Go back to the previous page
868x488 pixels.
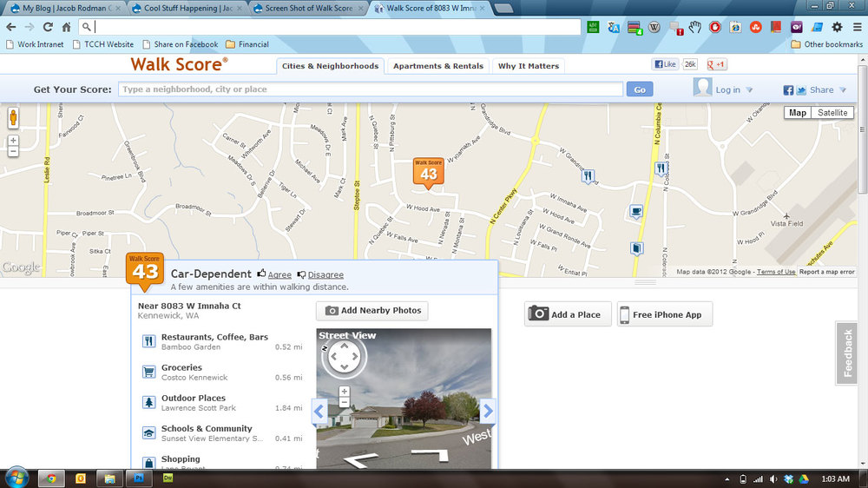coord(11,27)
